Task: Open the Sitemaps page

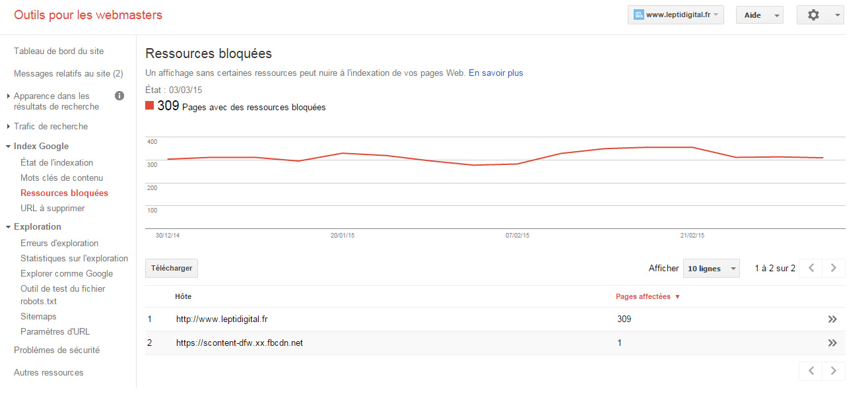Action: [38, 316]
